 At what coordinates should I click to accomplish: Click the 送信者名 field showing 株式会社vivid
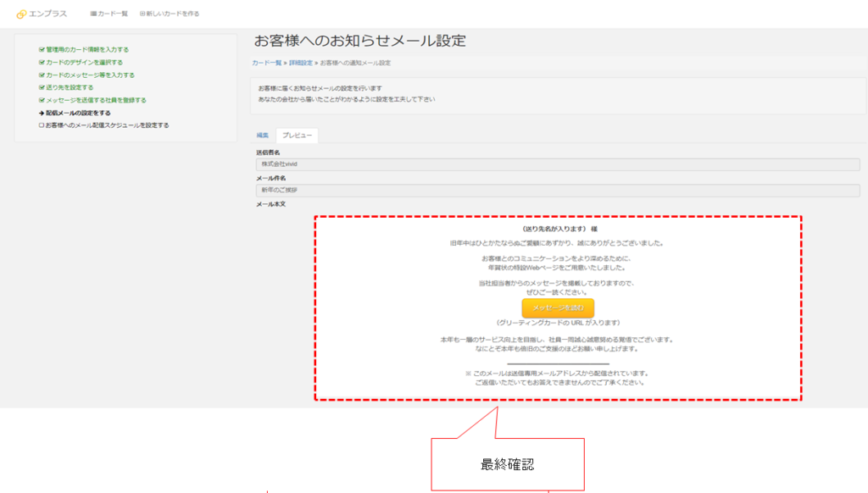click(557, 164)
